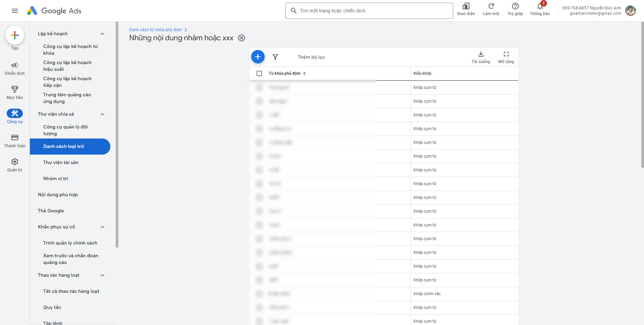Click the Làm mới refresh icon
This screenshot has width=644, height=325.
[x=491, y=9]
